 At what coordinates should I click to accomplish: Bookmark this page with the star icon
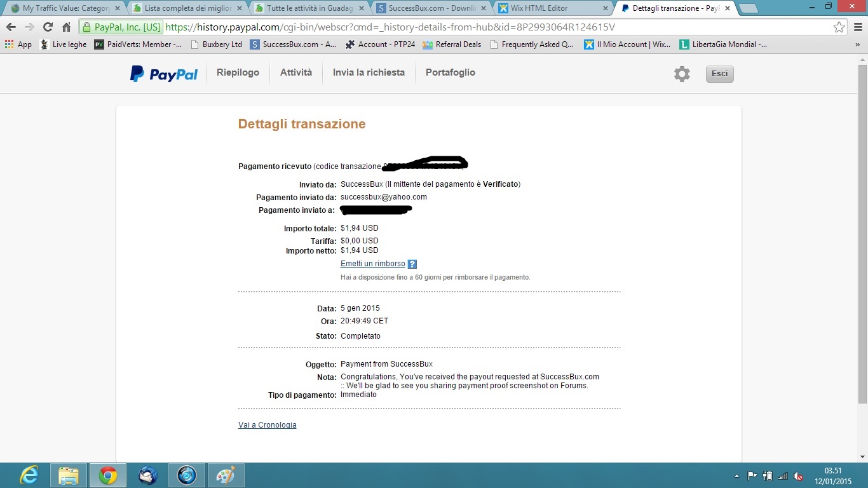click(x=839, y=27)
